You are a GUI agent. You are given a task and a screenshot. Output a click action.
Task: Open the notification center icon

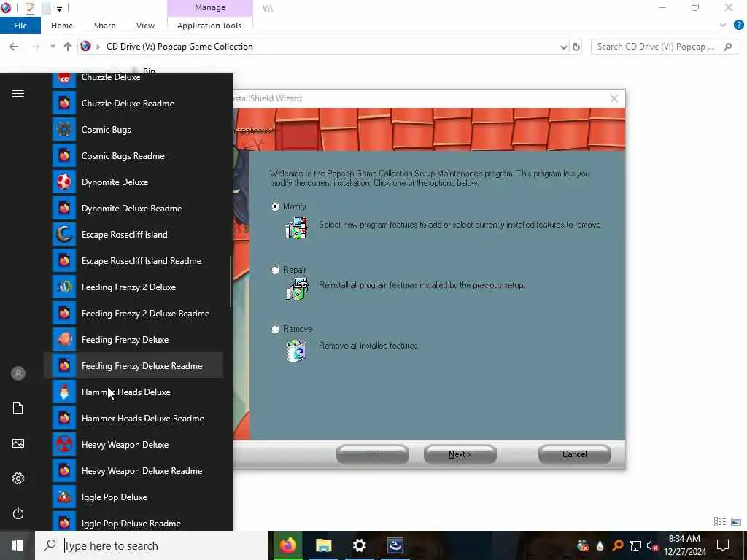(723, 545)
